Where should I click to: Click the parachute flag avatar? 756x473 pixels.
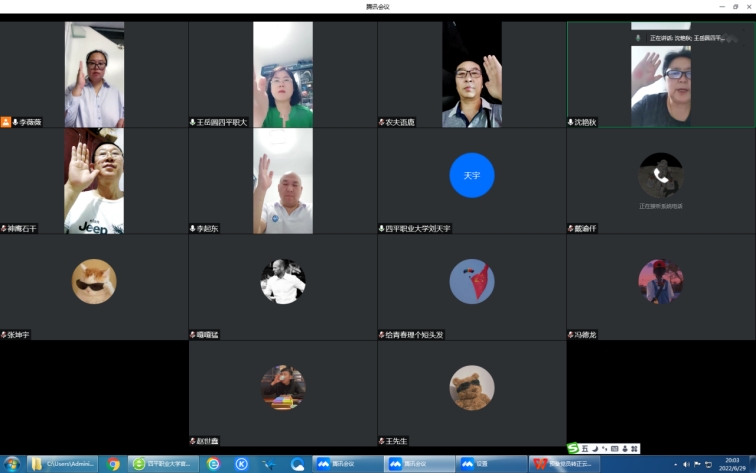click(472, 282)
